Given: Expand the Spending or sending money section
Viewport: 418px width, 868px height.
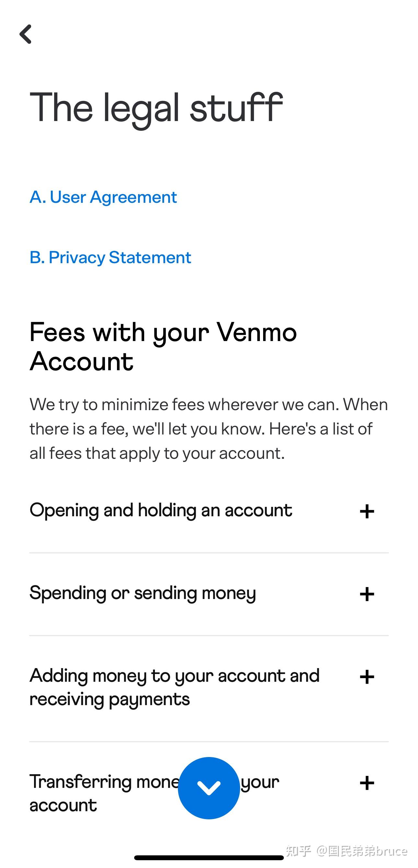Looking at the screenshot, I should click(143, 593).
